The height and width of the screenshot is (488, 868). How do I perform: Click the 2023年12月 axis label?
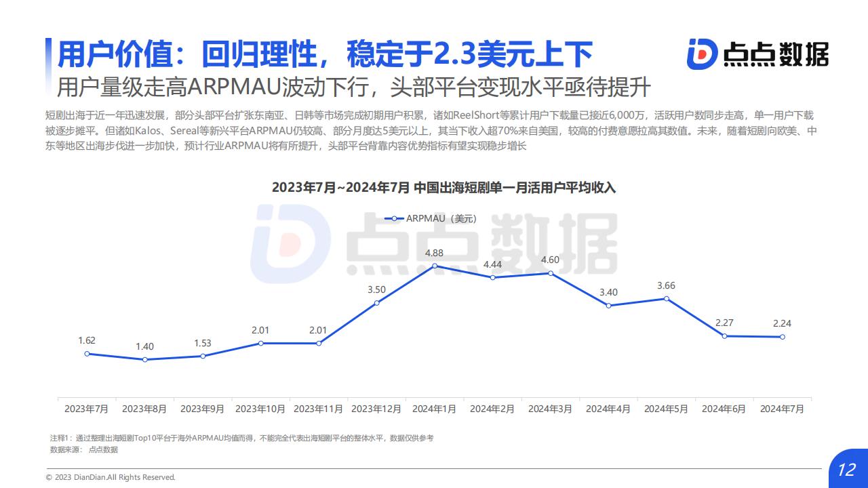point(376,409)
